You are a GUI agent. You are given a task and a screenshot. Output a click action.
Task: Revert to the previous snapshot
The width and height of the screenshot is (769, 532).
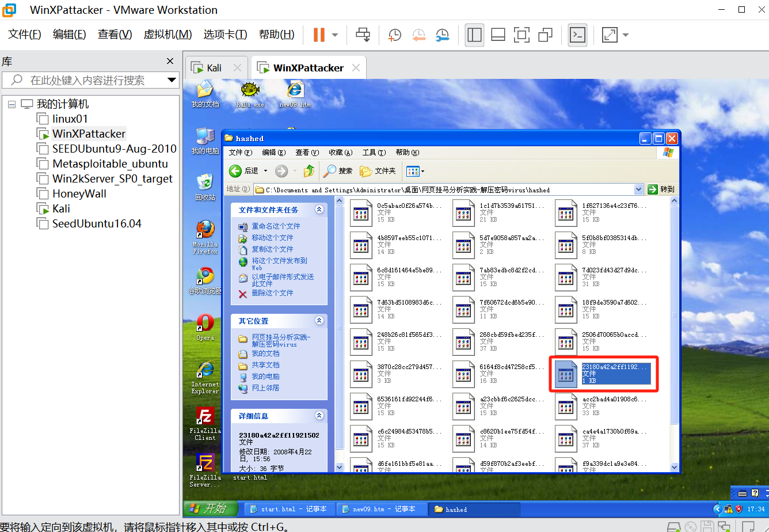coord(418,35)
